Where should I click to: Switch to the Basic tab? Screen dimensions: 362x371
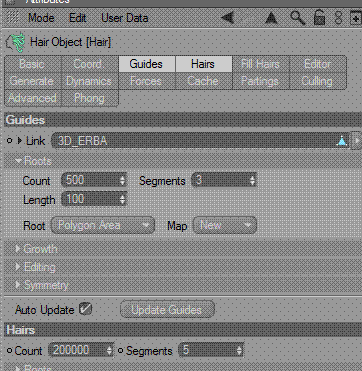tap(33, 64)
